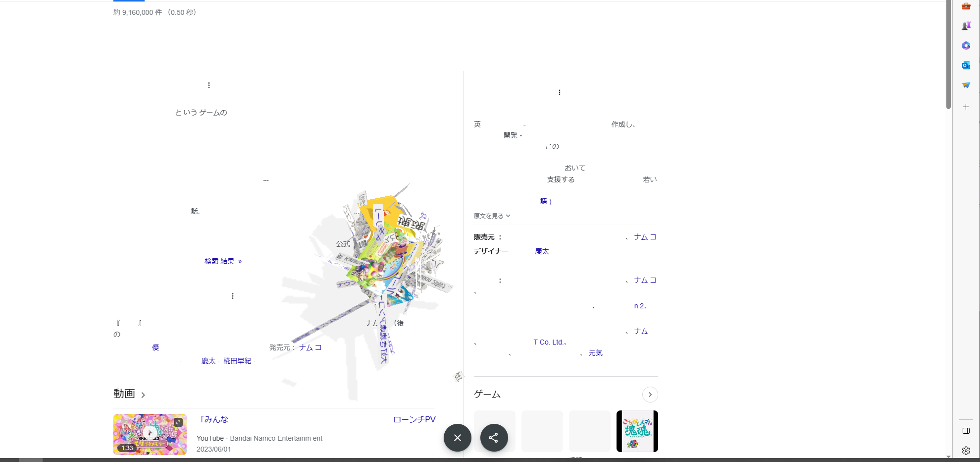Open Microsoft 365 from the sidebar
Screen dimensions: 980x462
[966, 46]
